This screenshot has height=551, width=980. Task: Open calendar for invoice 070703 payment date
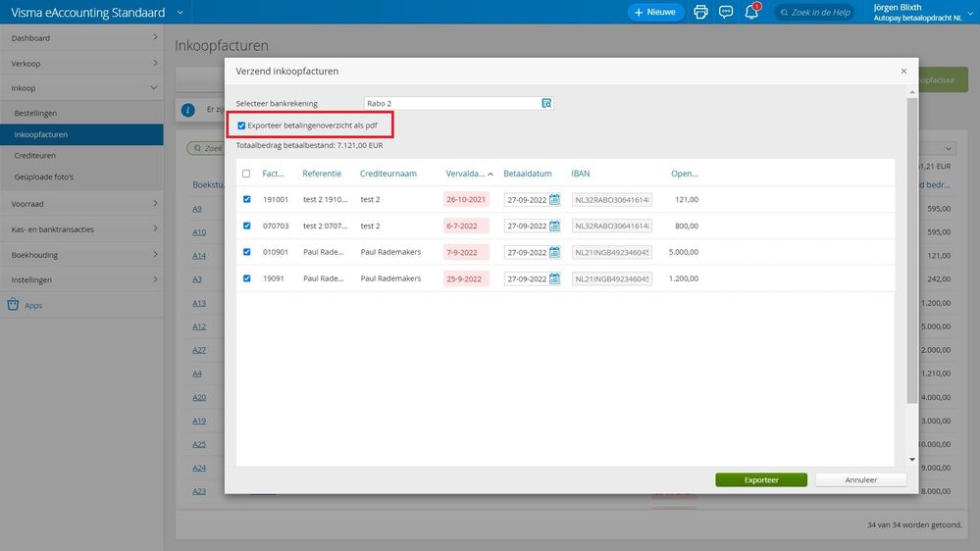[x=554, y=226]
